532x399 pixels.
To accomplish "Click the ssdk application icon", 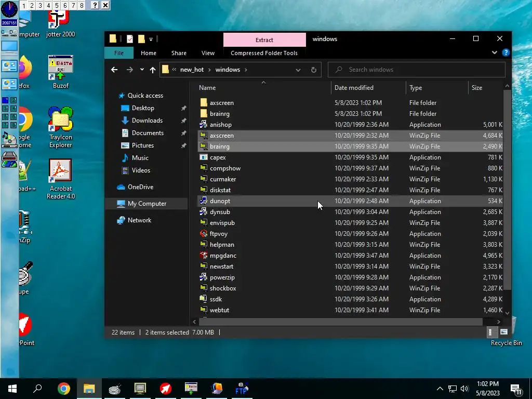I will 203,299.
